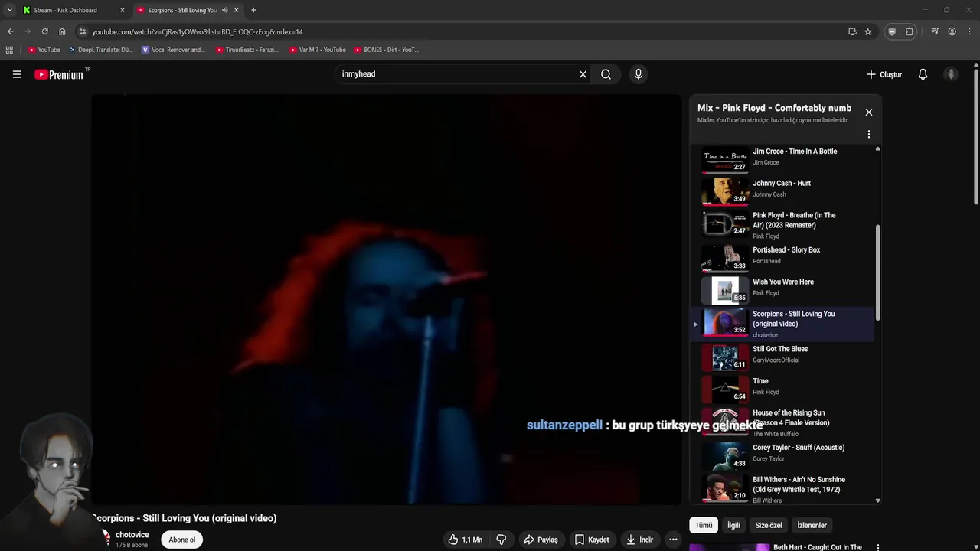980x551 pixels.
Task: Open the shield extension icon
Action: [891, 31]
